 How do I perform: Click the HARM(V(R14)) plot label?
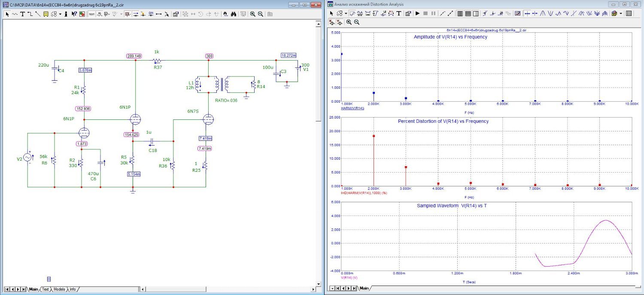352,109
